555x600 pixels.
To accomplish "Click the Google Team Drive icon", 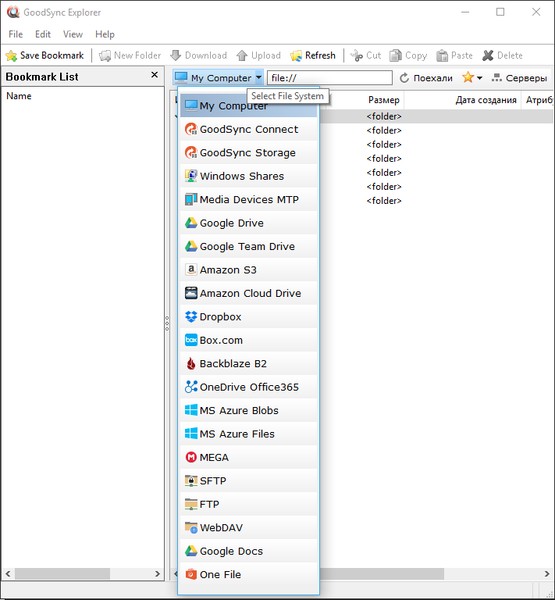I will pos(191,246).
